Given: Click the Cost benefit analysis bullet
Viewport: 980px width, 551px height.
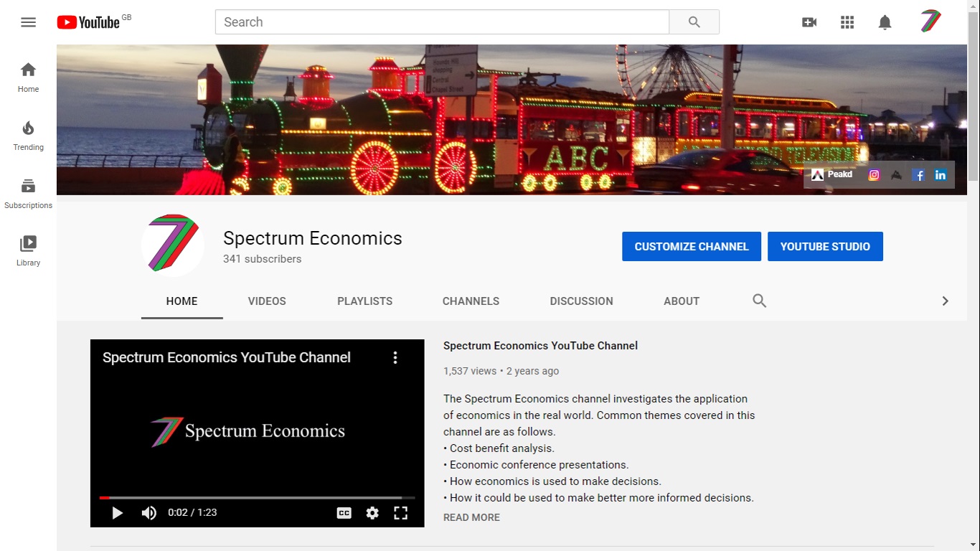Looking at the screenshot, I should point(499,448).
